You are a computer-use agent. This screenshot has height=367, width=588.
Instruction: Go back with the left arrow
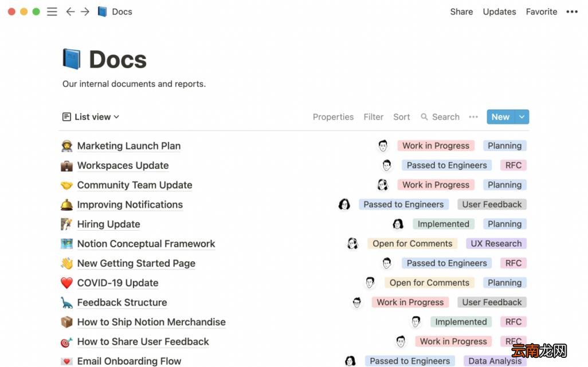click(x=70, y=11)
